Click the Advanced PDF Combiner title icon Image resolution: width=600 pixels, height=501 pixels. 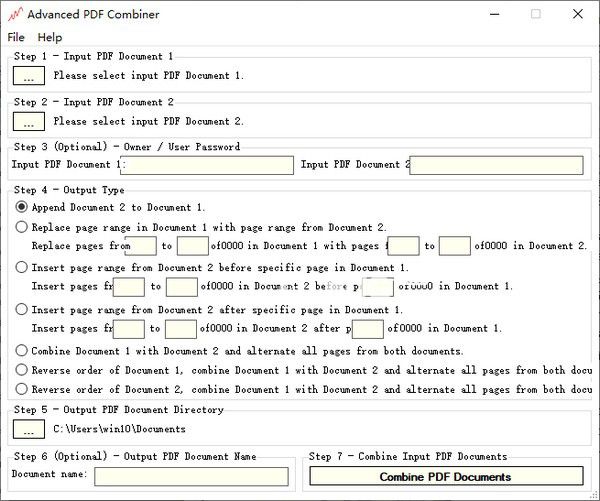point(15,15)
